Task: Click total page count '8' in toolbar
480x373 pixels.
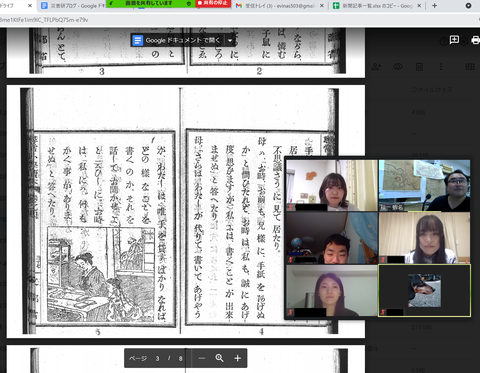Action: [180, 359]
